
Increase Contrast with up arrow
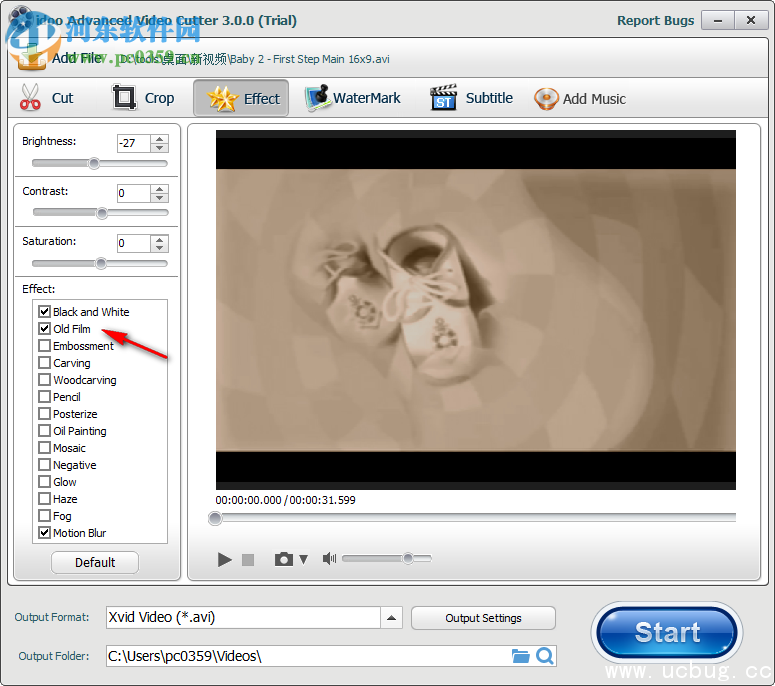(159, 189)
